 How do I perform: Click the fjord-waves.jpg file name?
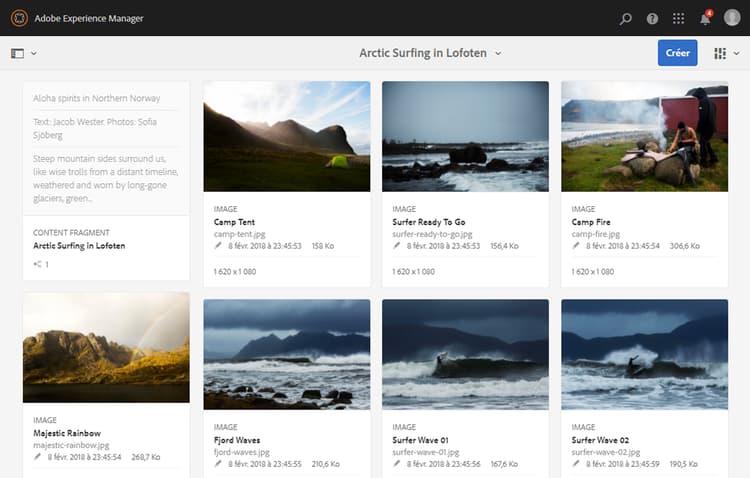tap(242, 452)
